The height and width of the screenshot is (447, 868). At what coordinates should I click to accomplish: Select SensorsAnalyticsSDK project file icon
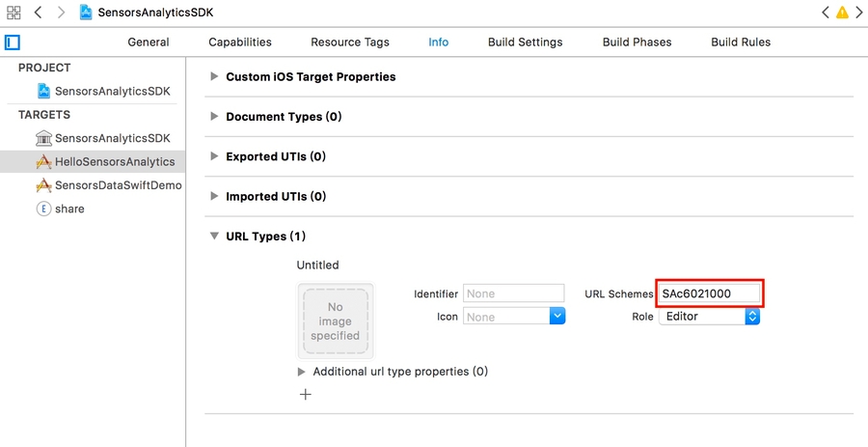(43, 91)
